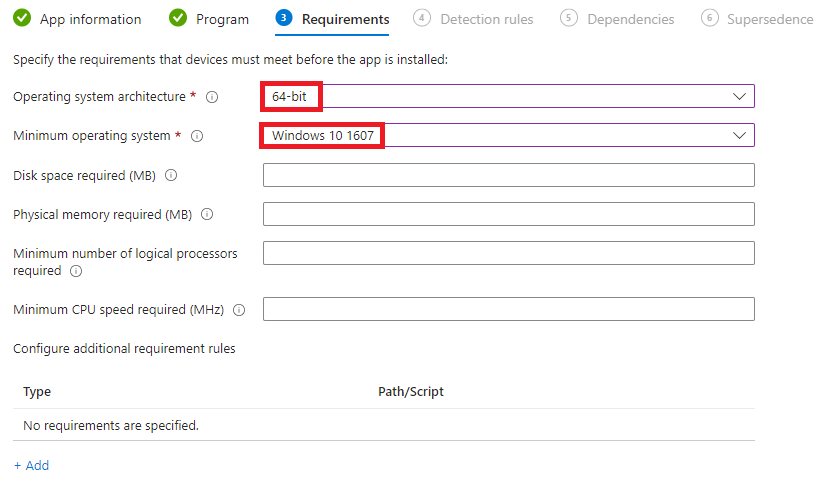Click the Type column header

(x=37, y=392)
